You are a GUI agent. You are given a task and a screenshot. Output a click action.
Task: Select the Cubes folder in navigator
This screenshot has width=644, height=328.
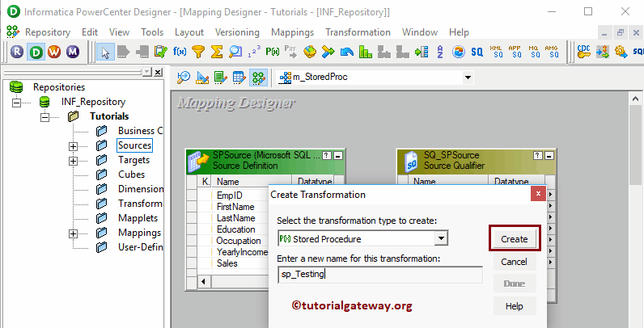pos(131,175)
